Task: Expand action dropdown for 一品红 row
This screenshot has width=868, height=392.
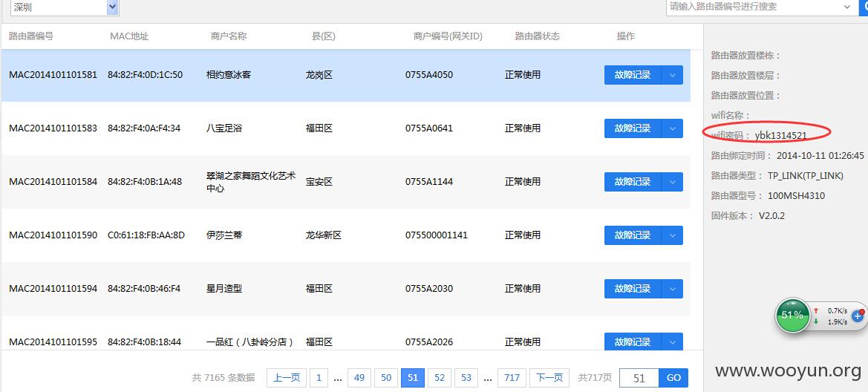Action: pos(673,342)
